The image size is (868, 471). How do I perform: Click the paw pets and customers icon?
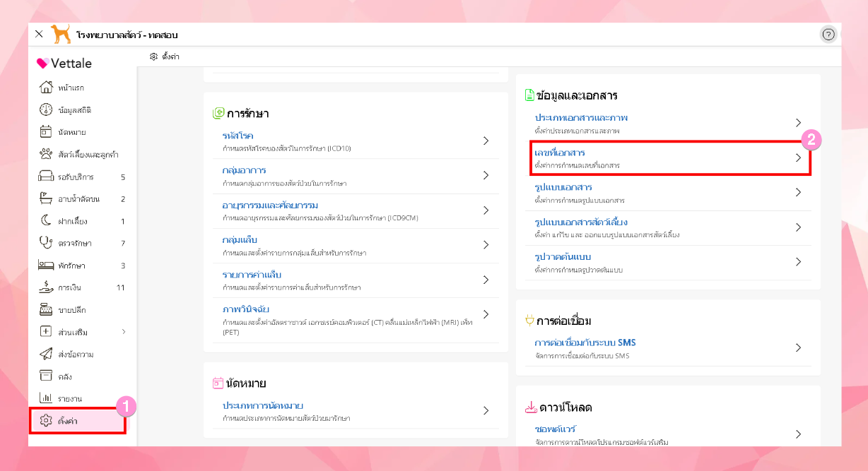coord(46,154)
